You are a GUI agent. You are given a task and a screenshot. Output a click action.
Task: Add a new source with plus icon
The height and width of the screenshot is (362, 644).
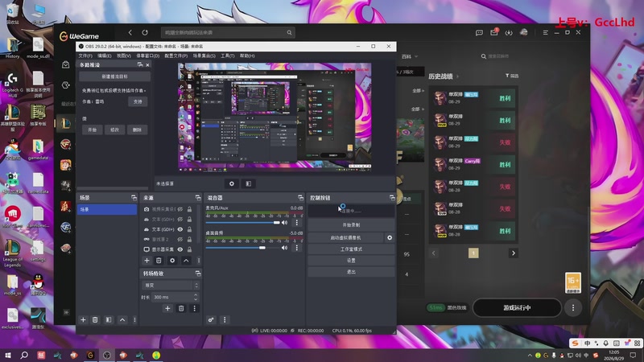(147, 260)
